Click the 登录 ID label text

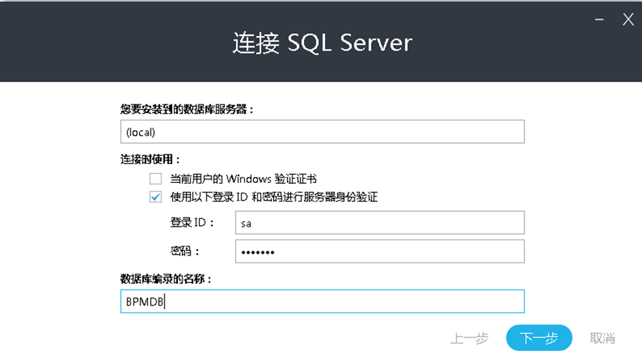(192, 223)
